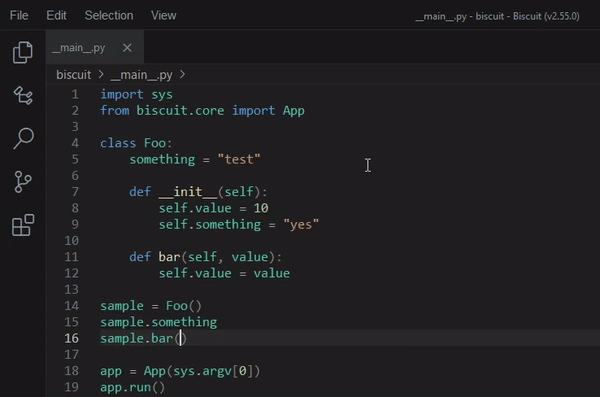Click 'sample.something' on line 15
Image resolution: width=600 pixels, height=397 pixels.
pyautogui.click(x=158, y=322)
